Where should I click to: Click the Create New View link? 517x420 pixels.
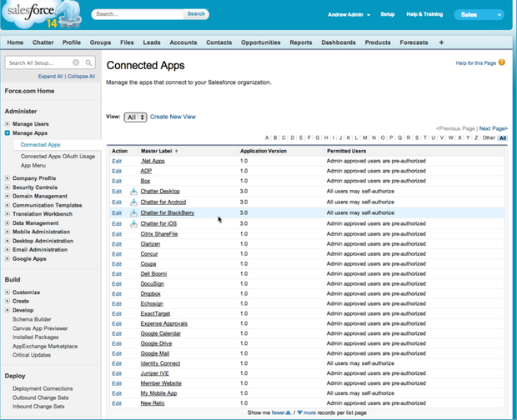point(173,117)
